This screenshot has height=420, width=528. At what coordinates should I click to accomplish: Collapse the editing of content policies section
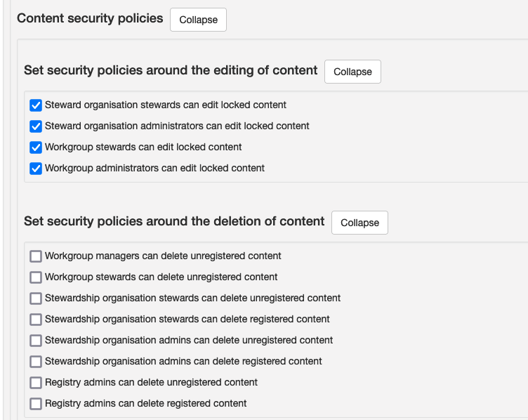(x=352, y=72)
